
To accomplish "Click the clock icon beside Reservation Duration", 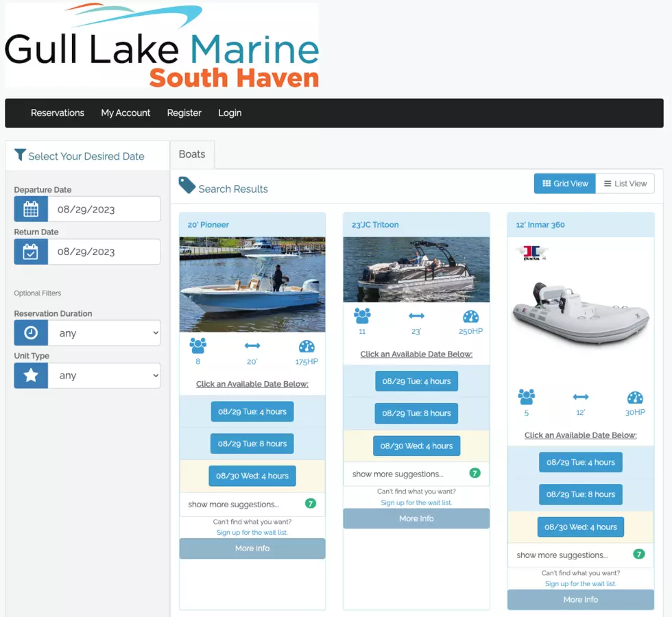I will [x=31, y=333].
